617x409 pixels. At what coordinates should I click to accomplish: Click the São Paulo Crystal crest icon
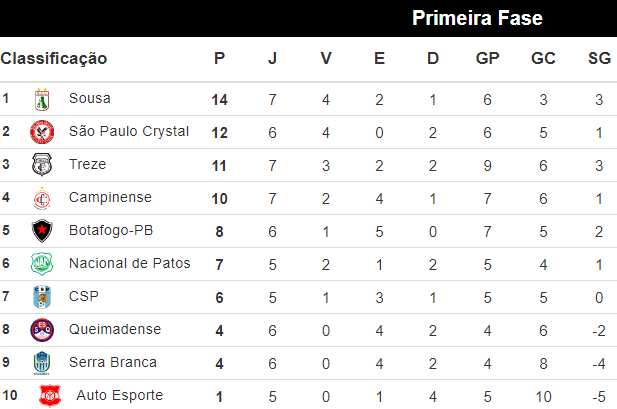pyautogui.click(x=42, y=132)
